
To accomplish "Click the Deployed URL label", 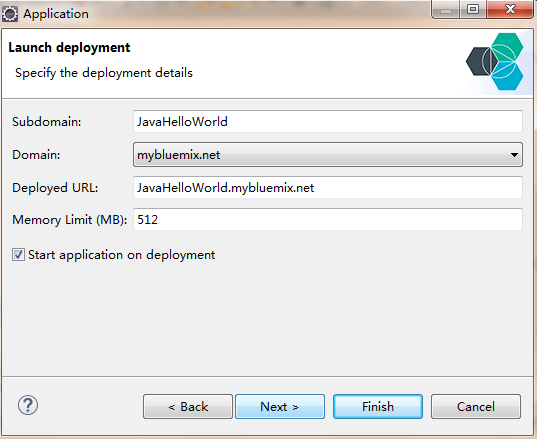I will coord(55,188).
